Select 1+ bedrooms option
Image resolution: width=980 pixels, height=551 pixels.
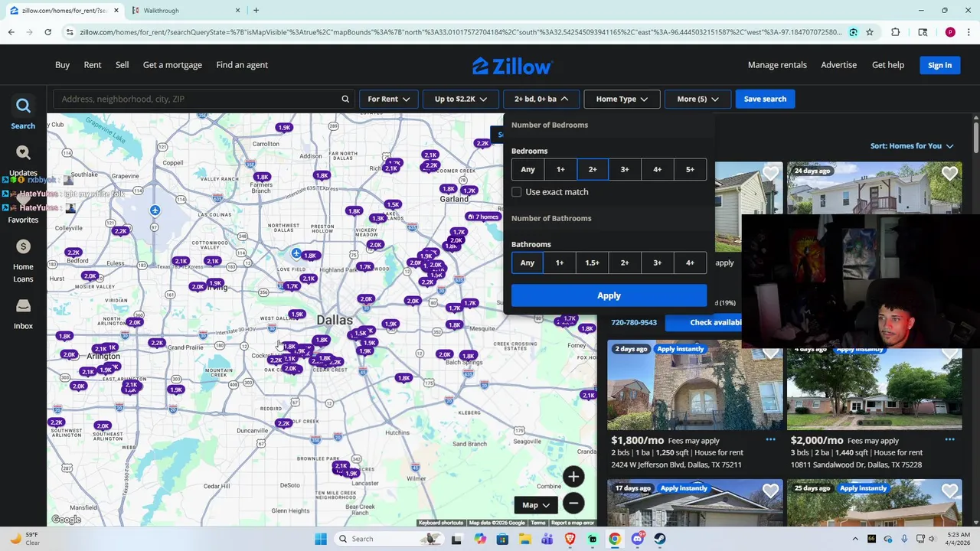[x=560, y=169]
